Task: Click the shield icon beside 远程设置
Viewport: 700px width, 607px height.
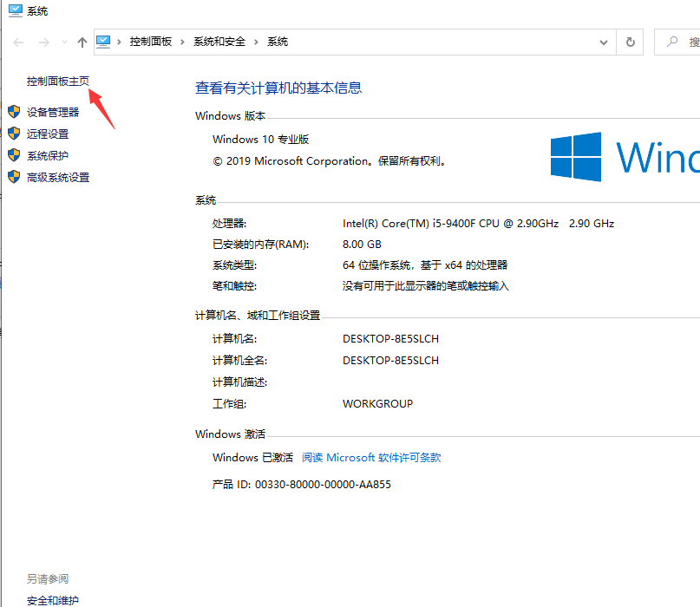Action: point(14,134)
